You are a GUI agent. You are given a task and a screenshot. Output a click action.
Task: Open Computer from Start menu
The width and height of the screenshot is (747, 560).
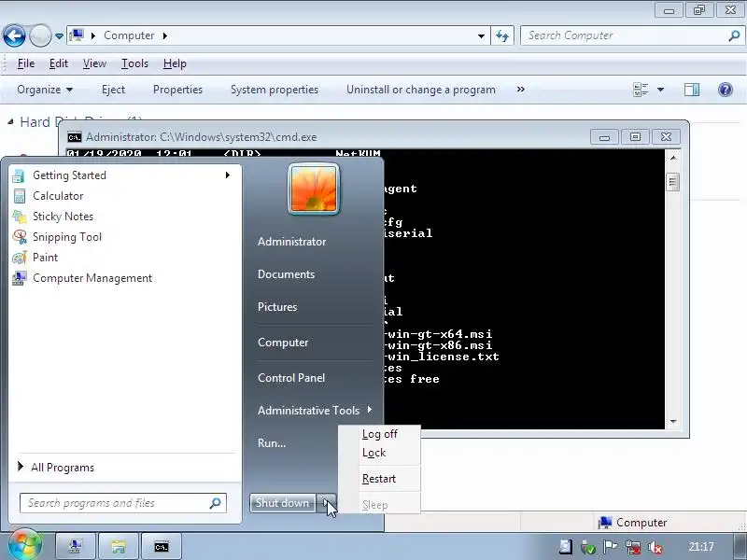click(283, 343)
